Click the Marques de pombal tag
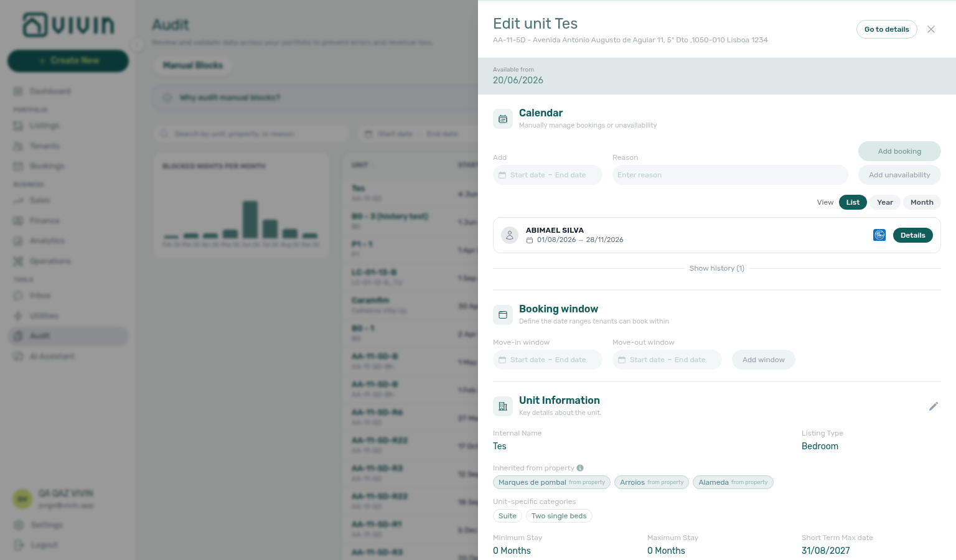The image size is (956, 560). [551, 482]
